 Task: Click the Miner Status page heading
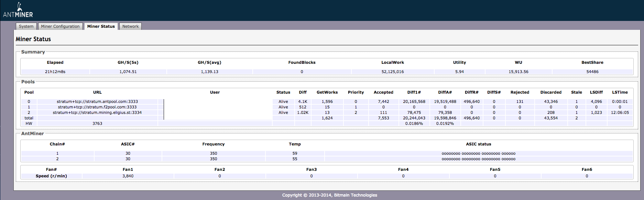click(33, 39)
